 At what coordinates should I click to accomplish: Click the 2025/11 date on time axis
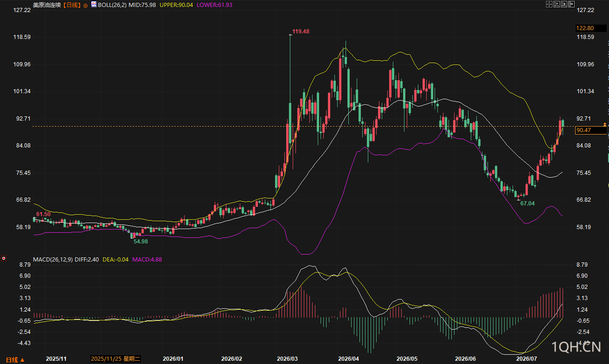click(57, 359)
